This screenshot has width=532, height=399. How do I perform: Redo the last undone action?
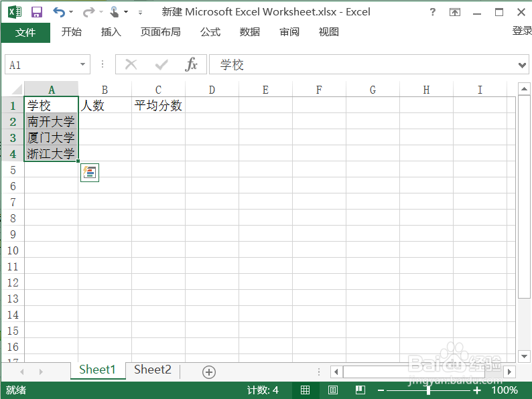pyautogui.click(x=88, y=12)
